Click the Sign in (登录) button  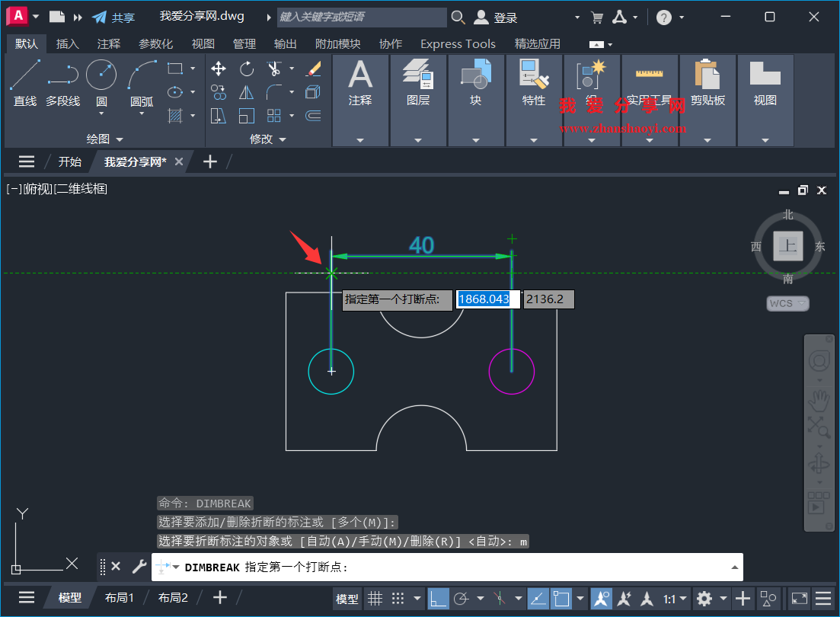tap(496, 18)
